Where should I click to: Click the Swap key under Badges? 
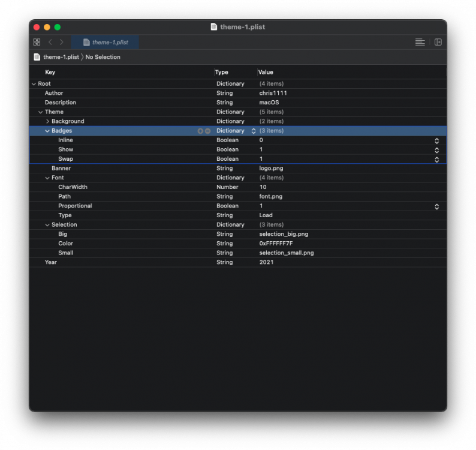(x=65, y=158)
